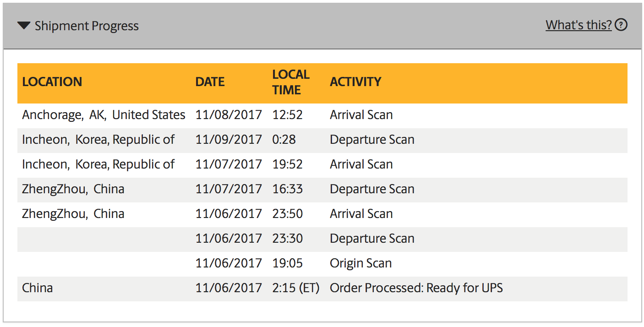Click the 23:30 Departure Scan activity
The width and height of the screenshot is (644, 327).
click(372, 239)
